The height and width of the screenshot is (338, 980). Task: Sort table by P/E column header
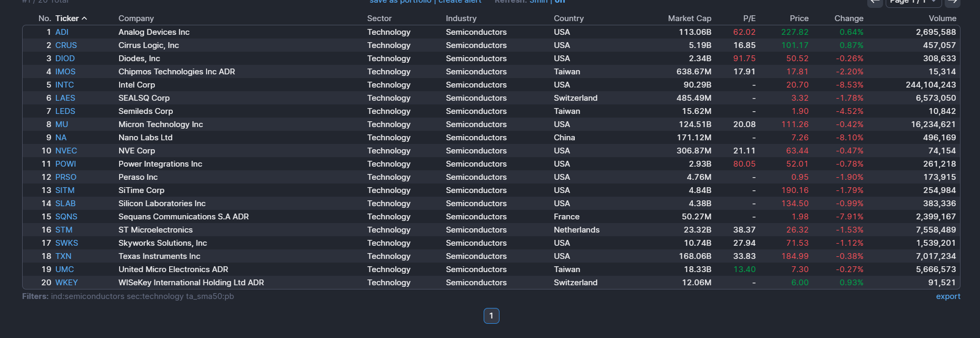click(x=749, y=18)
